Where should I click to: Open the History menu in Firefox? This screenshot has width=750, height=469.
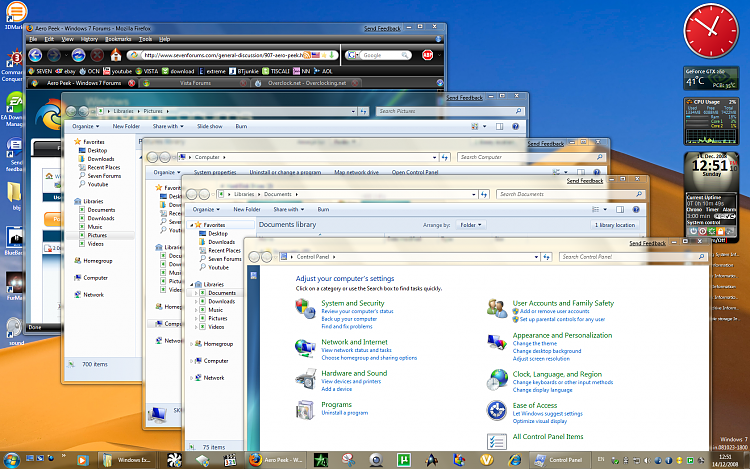pos(89,39)
